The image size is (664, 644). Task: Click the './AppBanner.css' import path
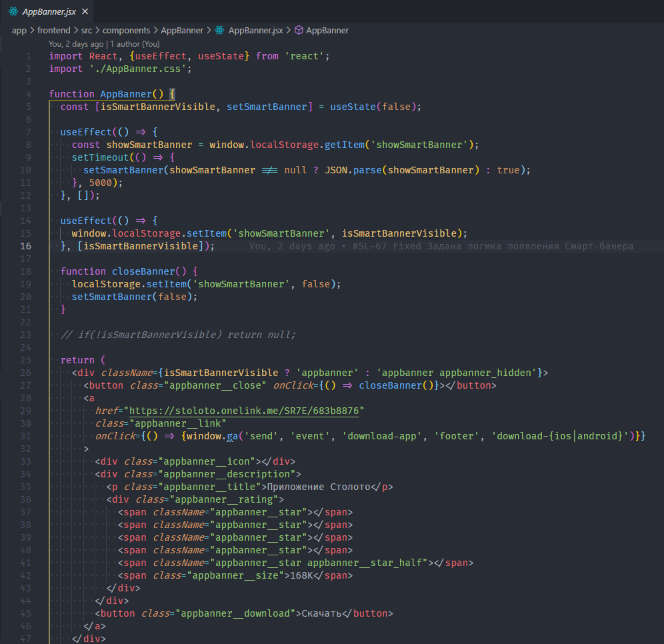coord(140,69)
